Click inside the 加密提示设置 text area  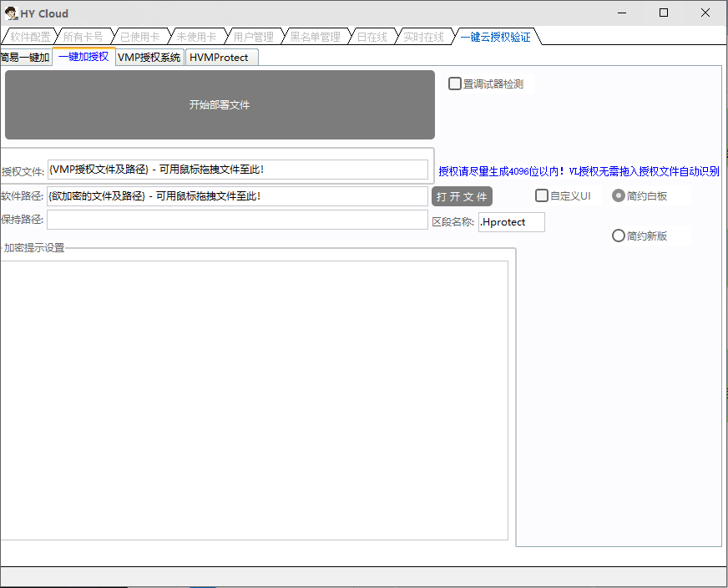point(254,400)
